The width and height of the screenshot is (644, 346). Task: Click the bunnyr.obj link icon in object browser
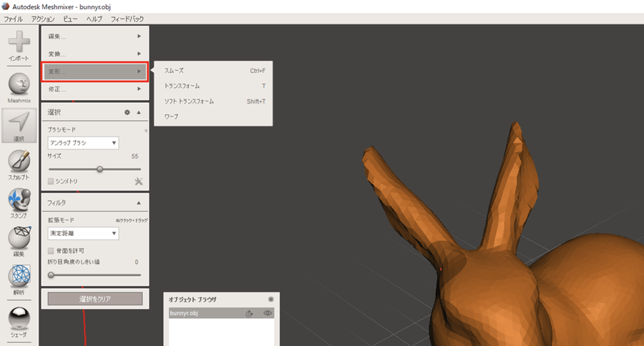point(249,313)
